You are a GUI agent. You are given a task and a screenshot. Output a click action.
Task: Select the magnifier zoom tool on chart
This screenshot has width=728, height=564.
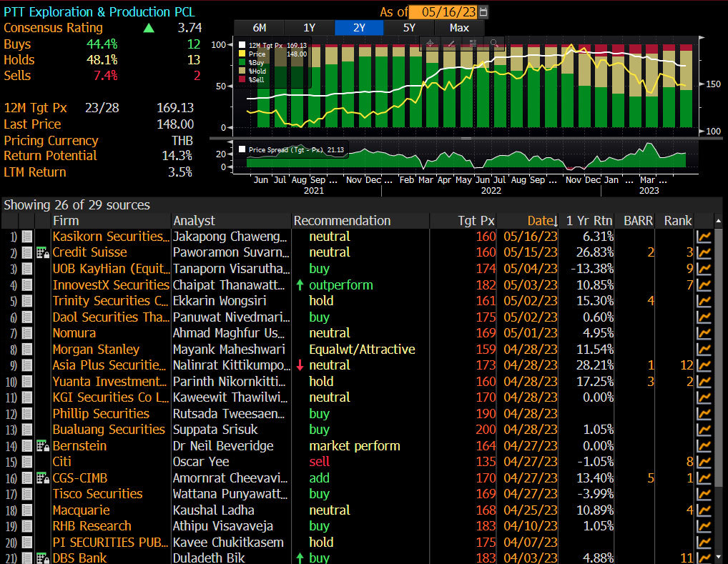coord(494,43)
